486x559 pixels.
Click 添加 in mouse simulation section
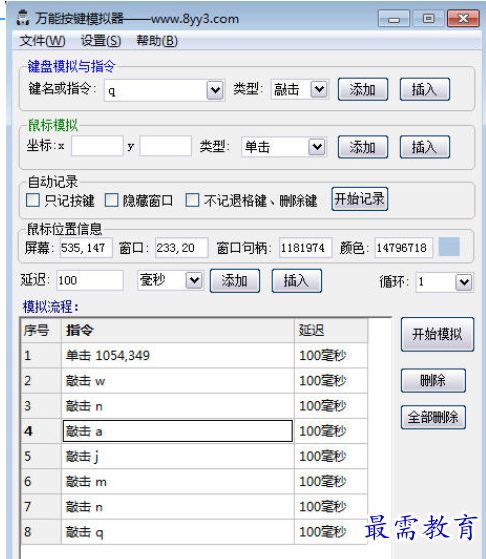pos(363,147)
